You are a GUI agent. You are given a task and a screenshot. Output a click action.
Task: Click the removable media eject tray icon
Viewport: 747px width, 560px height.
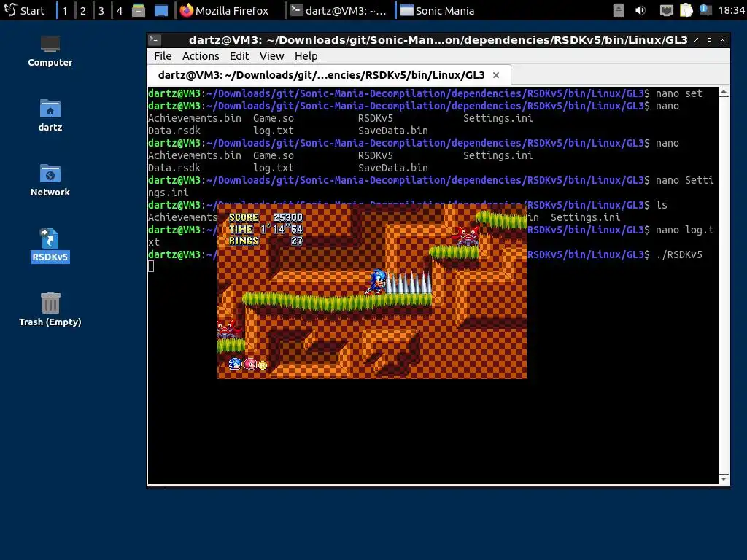(x=619, y=10)
